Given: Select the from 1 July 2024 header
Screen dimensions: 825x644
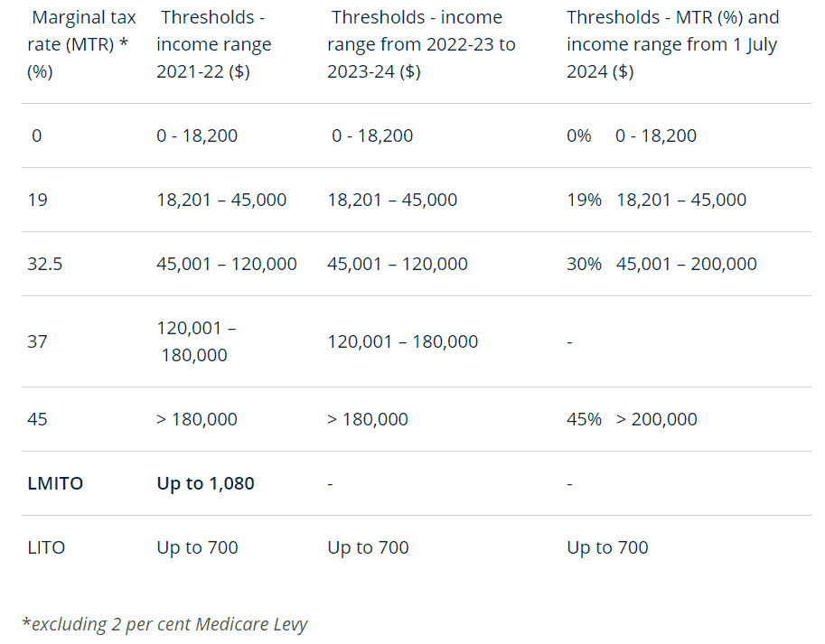Looking at the screenshot, I should [673, 44].
